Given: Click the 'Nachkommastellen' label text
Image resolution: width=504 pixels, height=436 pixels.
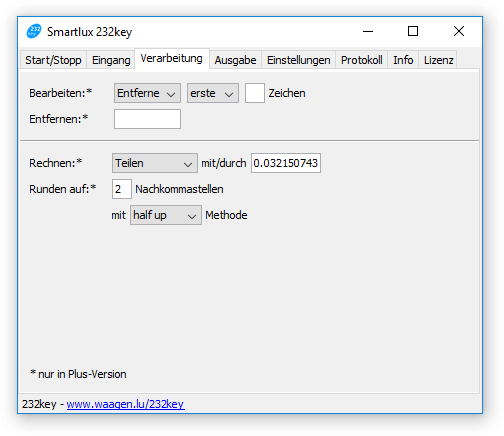Looking at the screenshot, I should click(x=179, y=189).
